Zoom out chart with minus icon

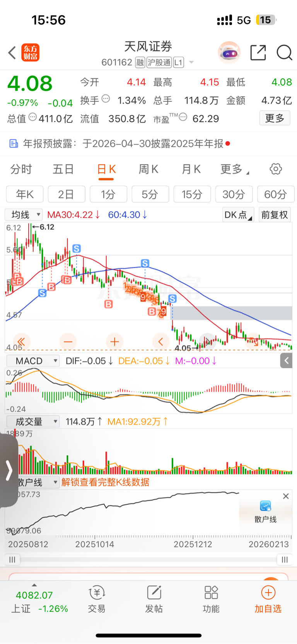pyautogui.click(x=68, y=342)
